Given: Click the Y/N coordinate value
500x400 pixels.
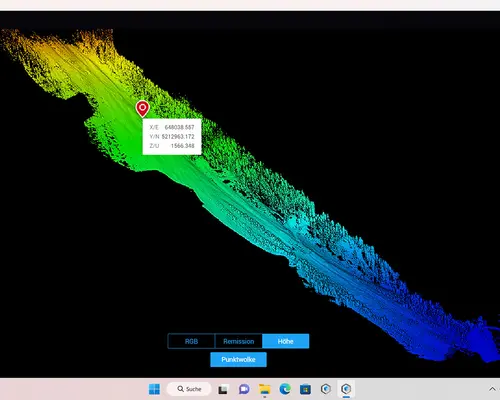Looking at the screenshot, I should click(x=178, y=137).
